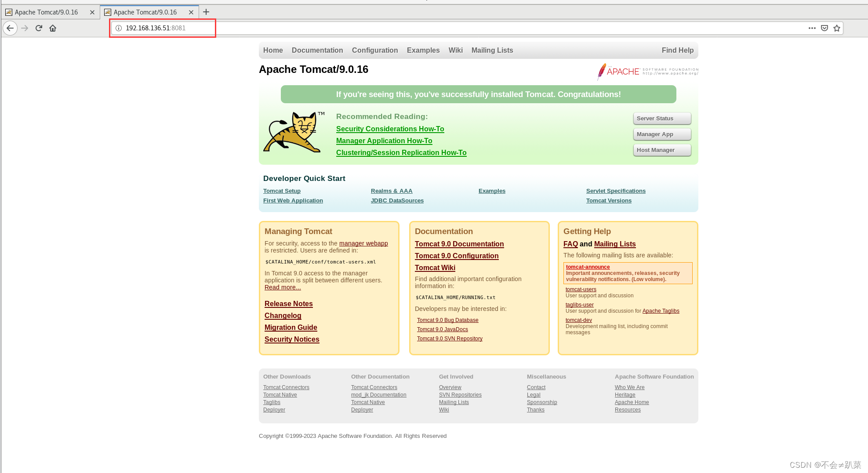Open Tomcat Wiki link in Documentation box
This screenshot has height=473, width=868.
click(435, 267)
